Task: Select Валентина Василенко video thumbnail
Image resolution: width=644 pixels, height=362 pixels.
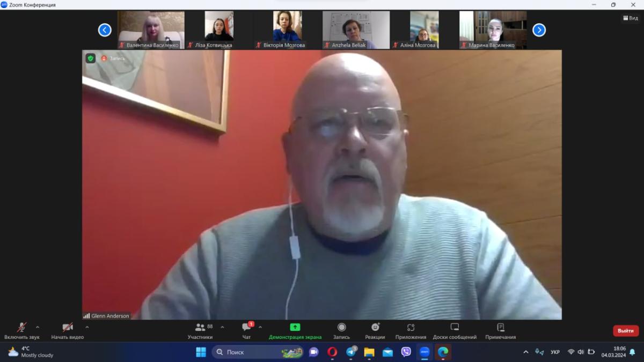Action: (x=151, y=30)
